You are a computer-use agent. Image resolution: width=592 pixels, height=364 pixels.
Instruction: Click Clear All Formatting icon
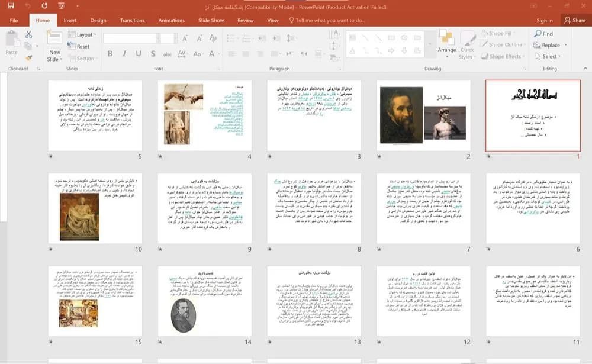pyautogui.click(x=213, y=38)
